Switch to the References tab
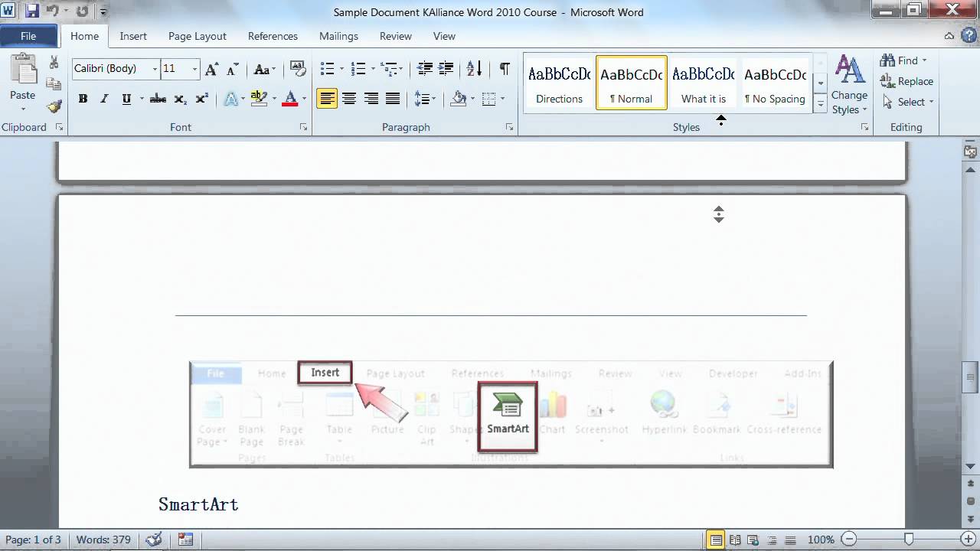Screen dimensions: 980x551 point(273,36)
